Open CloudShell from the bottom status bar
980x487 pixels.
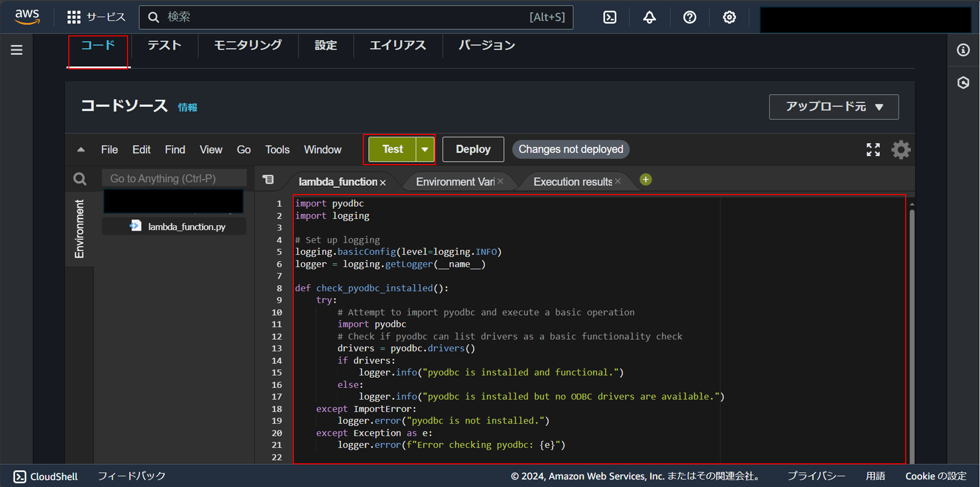point(45,476)
